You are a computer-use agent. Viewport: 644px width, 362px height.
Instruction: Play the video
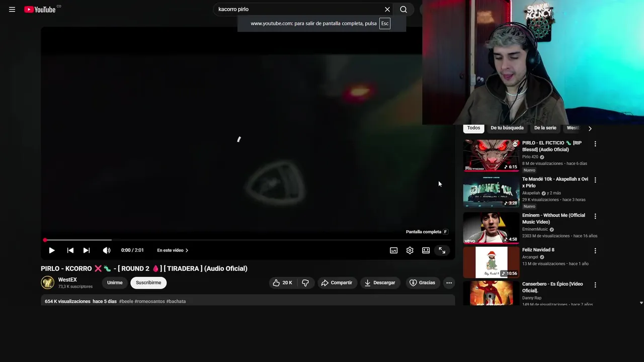tap(51, 250)
